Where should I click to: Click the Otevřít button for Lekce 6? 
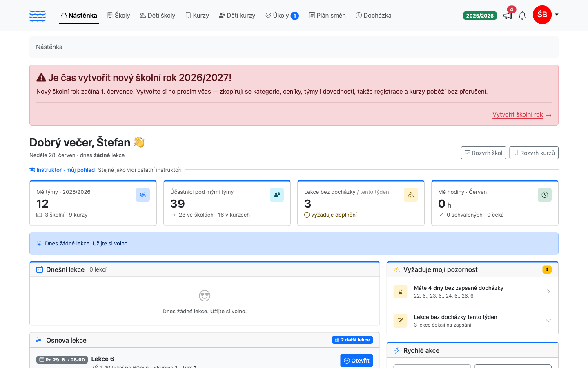[356, 361]
